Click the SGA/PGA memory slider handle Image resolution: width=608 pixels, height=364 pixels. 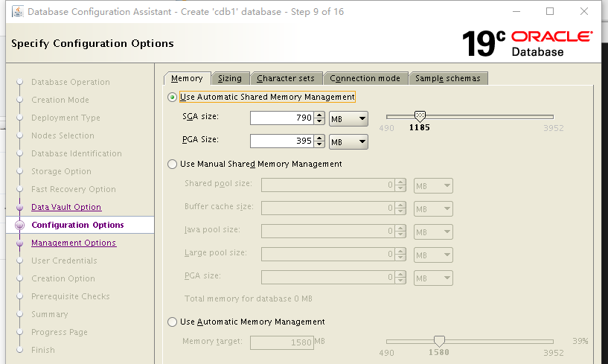coord(420,116)
